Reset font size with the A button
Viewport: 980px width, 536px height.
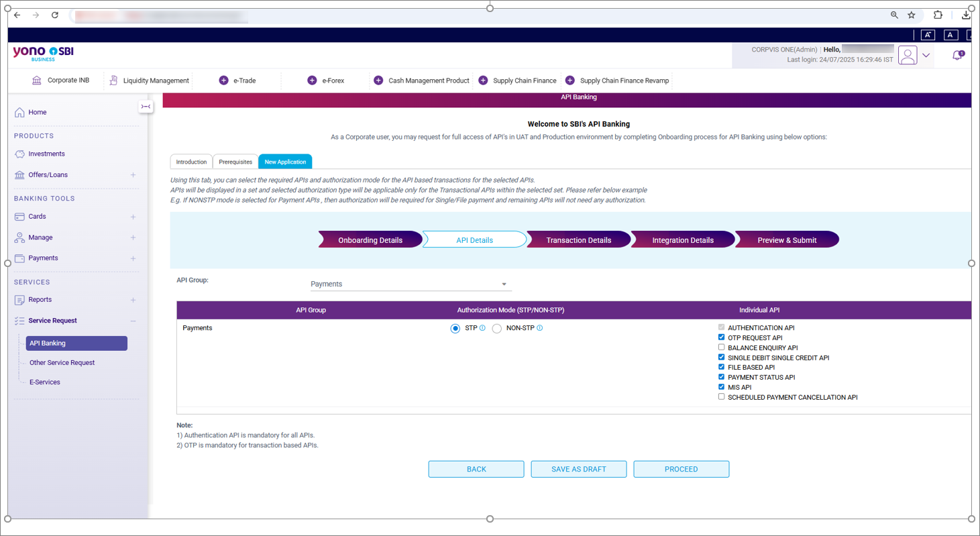click(x=950, y=35)
